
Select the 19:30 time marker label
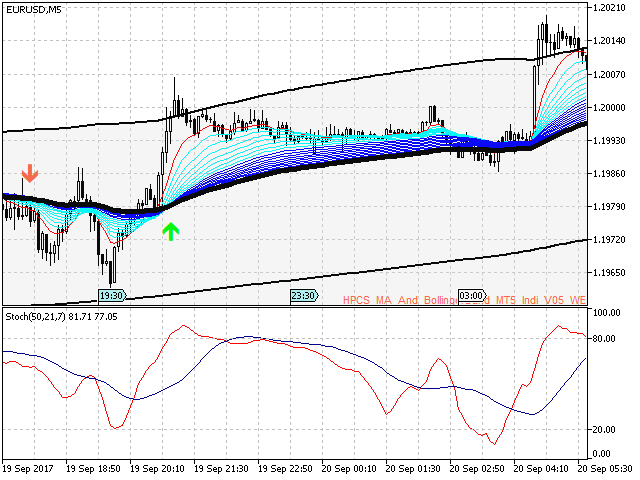click(112, 295)
